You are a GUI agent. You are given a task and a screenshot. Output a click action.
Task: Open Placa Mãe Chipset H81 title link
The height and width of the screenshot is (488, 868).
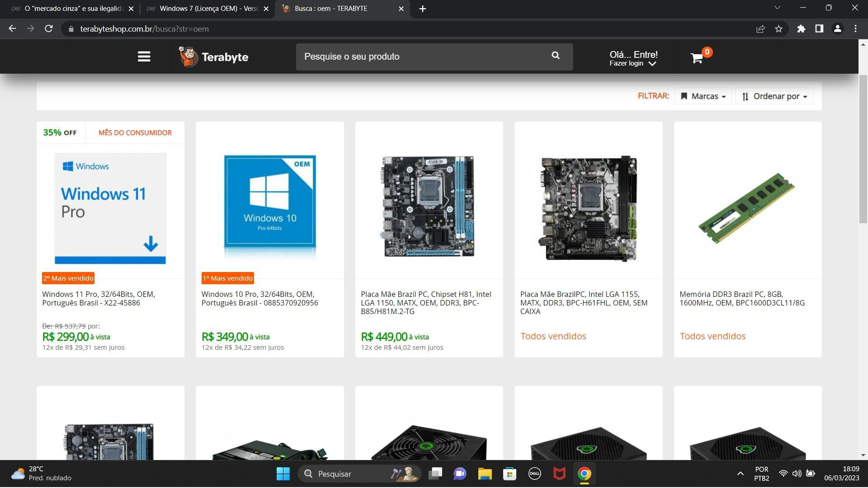(426, 302)
